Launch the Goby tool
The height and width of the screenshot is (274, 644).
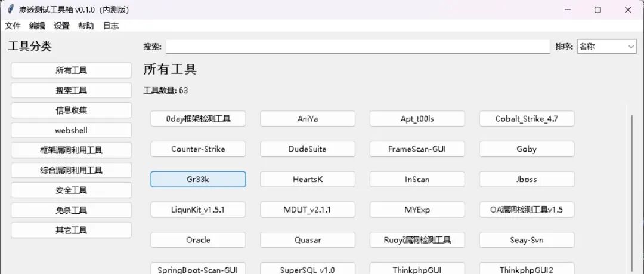coord(527,149)
